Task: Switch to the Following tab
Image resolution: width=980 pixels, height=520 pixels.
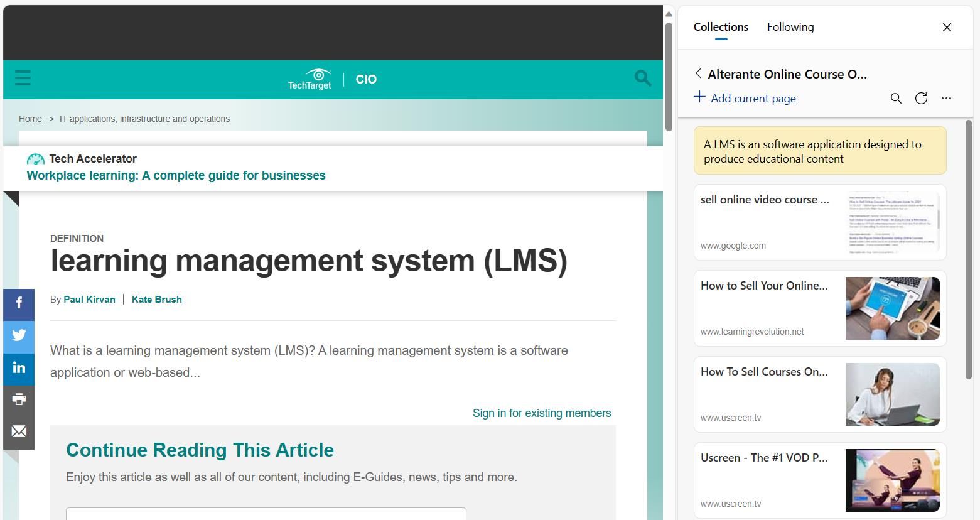Action: (790, 27)
